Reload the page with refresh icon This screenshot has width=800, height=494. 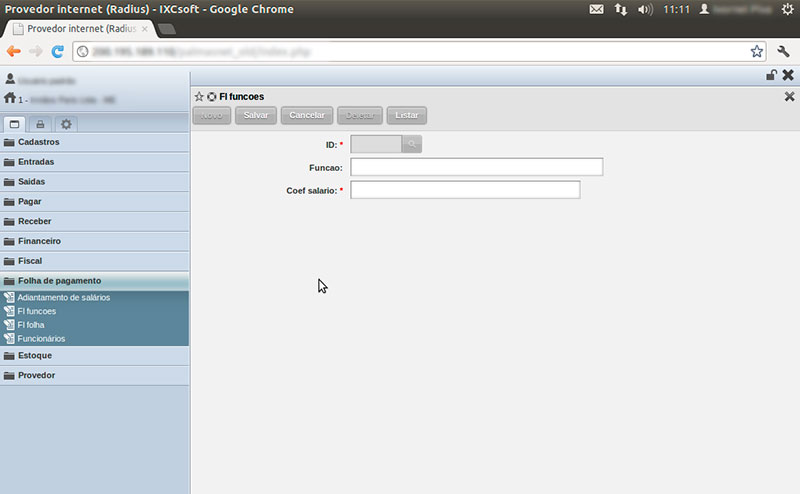coord(58,51)
